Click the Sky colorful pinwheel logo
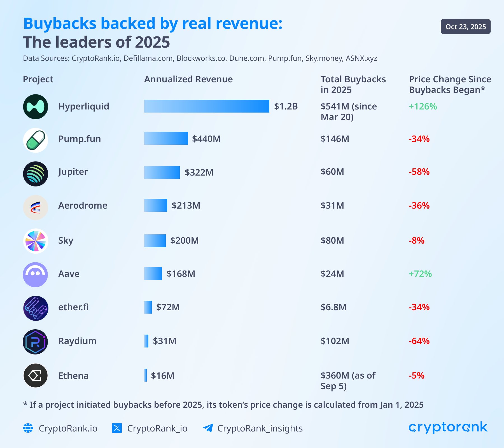Viewport: 504px width, 448px height. coord(36,241)
